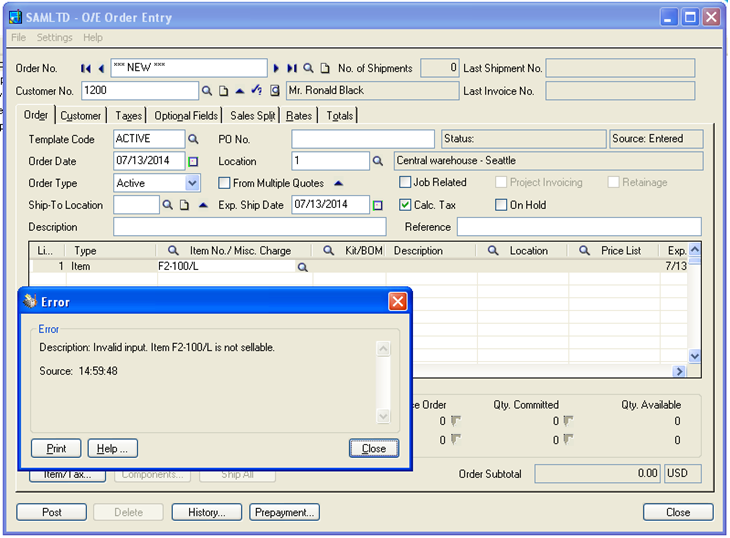Click Kit/BOM column header finder icon
730x538 pixels.
(x=328, y=250)
